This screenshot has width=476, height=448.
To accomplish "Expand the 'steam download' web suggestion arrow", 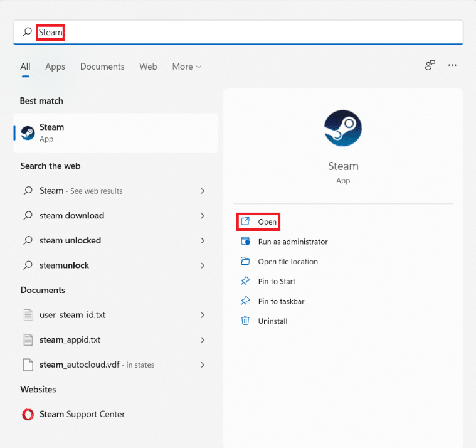I will click(203, 216).
